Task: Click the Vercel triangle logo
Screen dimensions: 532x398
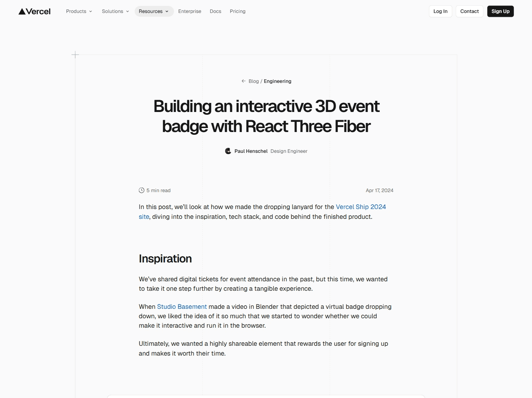Action: [x=22, y=11]
